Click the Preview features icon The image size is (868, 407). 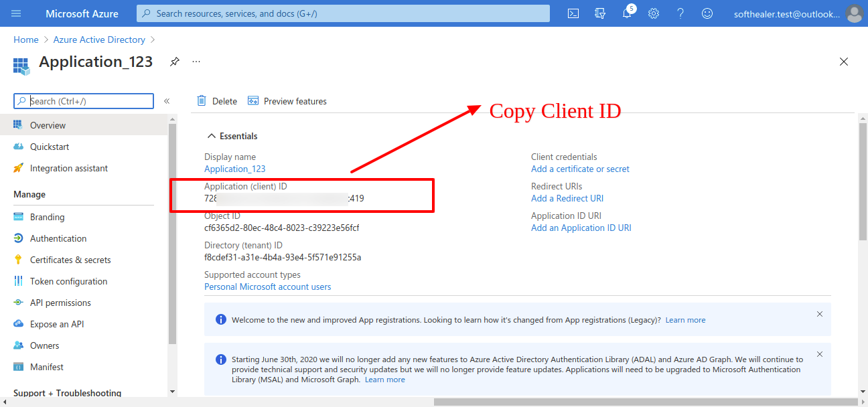click(x=253, y=101)
